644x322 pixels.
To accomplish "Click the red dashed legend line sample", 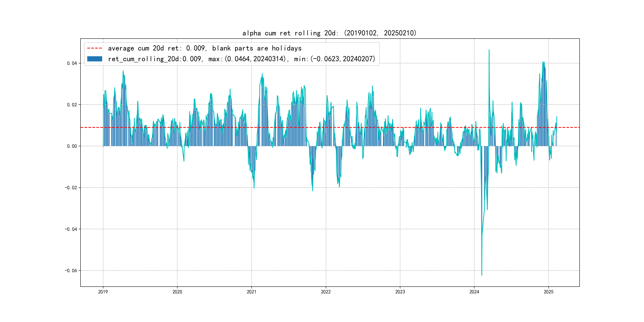I will click(x=94, y=48).
